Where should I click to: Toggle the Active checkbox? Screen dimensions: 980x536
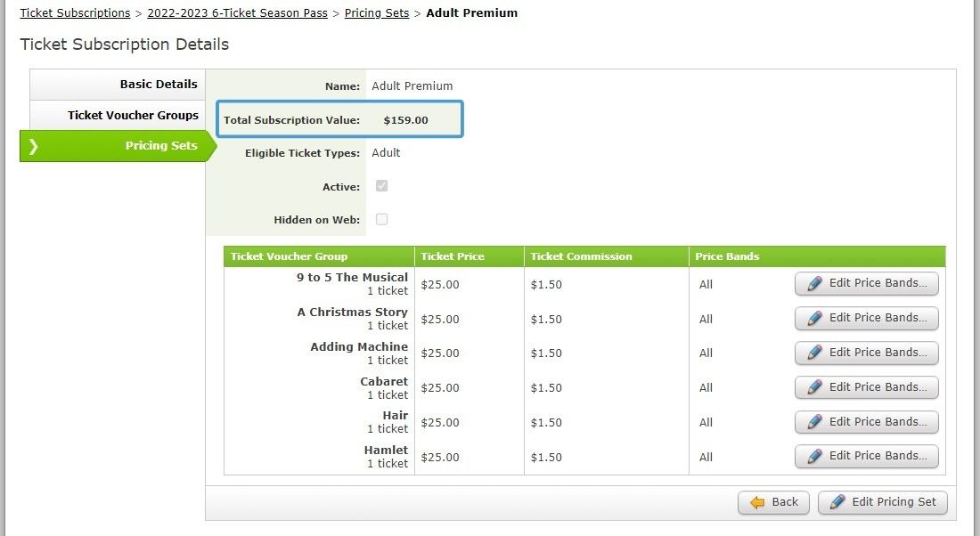click(381, 185)
